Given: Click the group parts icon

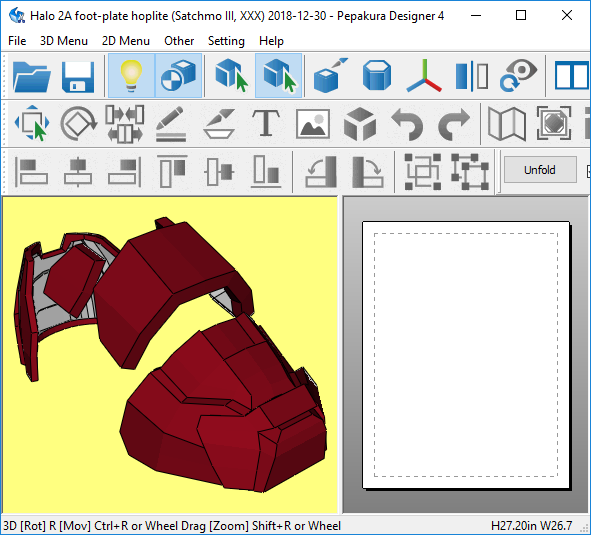Looking at the screenshot, I should pyautogui.click(x=423, y=172).
